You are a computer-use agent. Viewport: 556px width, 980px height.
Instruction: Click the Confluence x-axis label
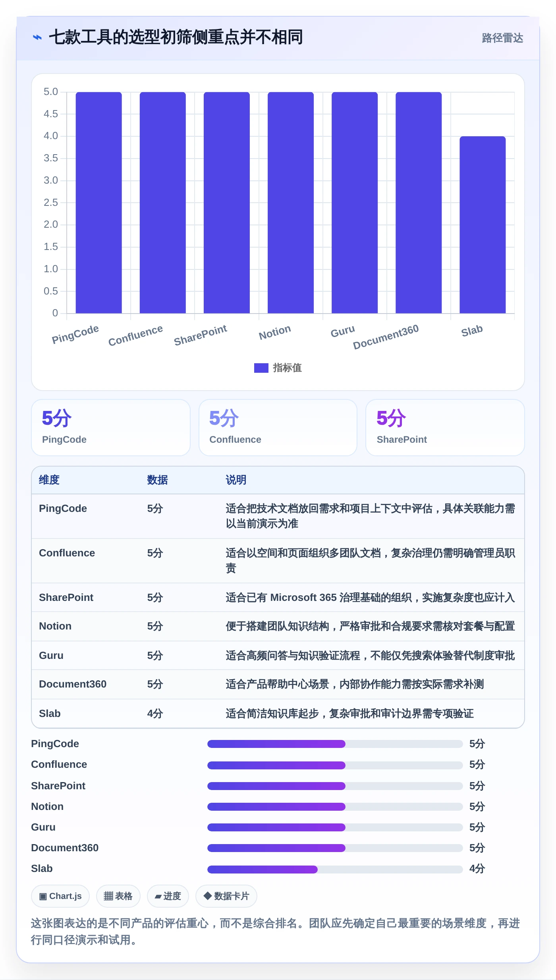(135, 335)
